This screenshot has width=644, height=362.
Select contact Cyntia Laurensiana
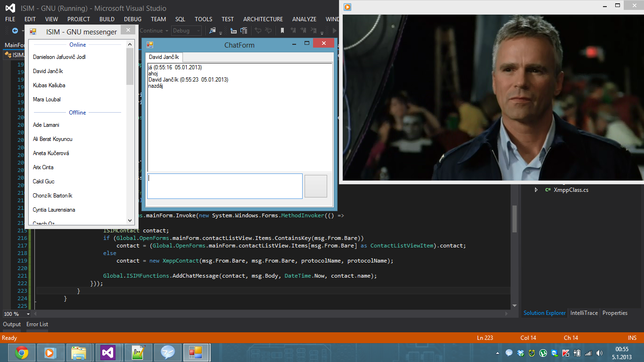click(x=54, y=210)
